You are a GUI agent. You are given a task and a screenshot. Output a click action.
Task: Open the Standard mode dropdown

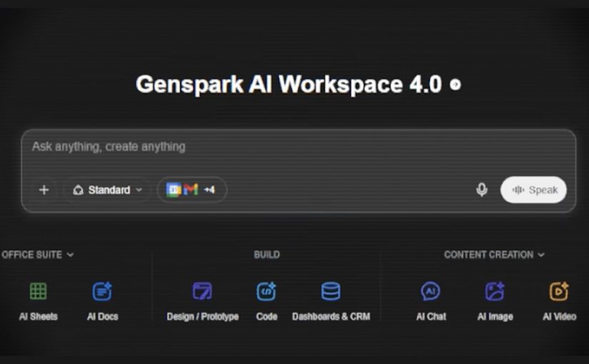107,190
